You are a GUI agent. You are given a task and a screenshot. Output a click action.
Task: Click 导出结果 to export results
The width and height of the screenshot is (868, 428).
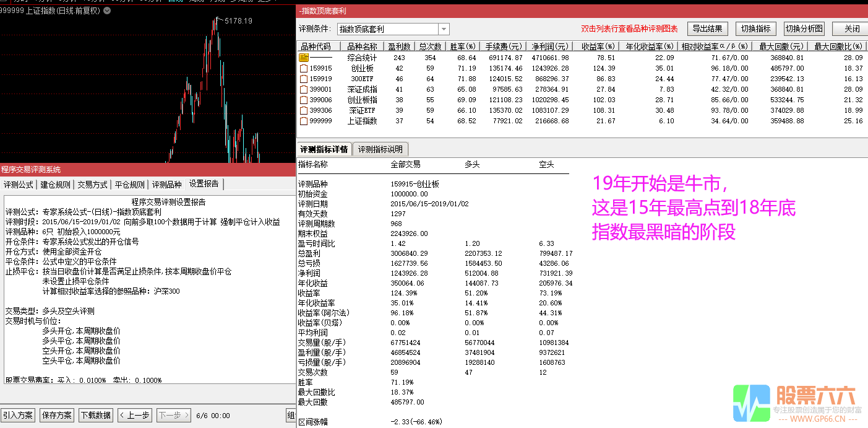click(x=707, y=28)
